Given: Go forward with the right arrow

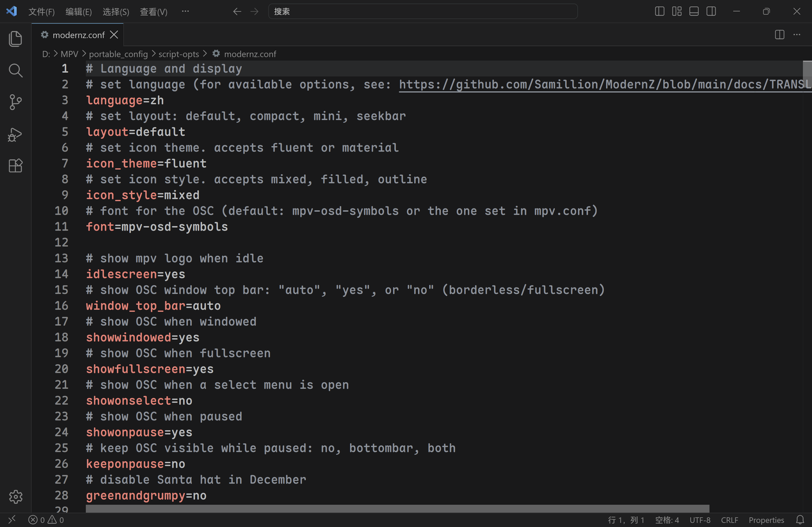Looking at the screenshot, I should (x=254, y=11).
